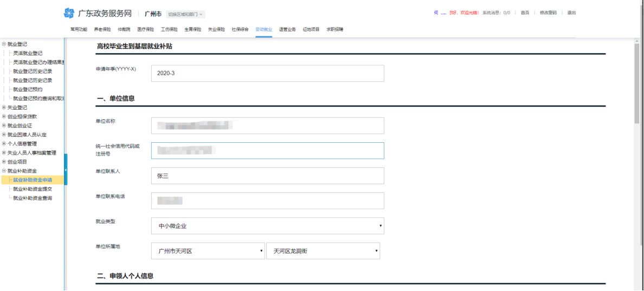Collapse the 就业登记 tree node

click(x=4, y=45)
